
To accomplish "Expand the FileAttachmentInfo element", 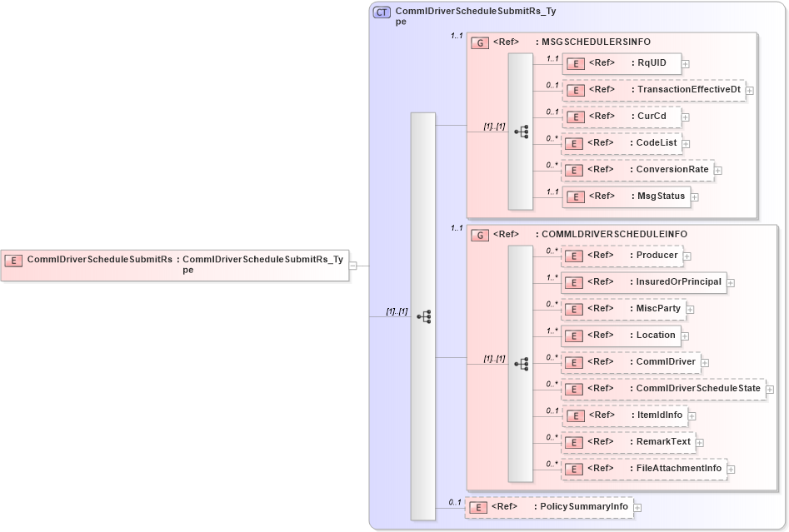I will click(x=731, y=468).
